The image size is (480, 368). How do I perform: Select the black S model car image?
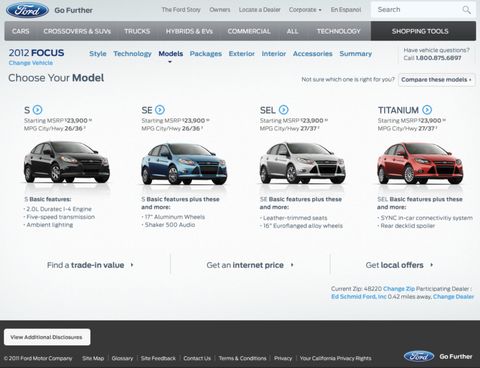[66, 162]
